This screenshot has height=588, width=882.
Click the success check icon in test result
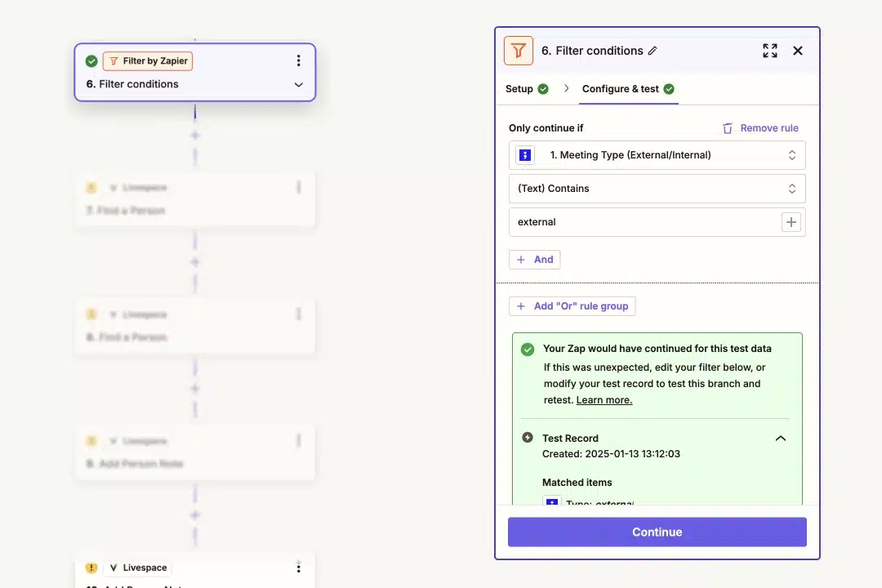pyautogui.click(x=527, y=349)
